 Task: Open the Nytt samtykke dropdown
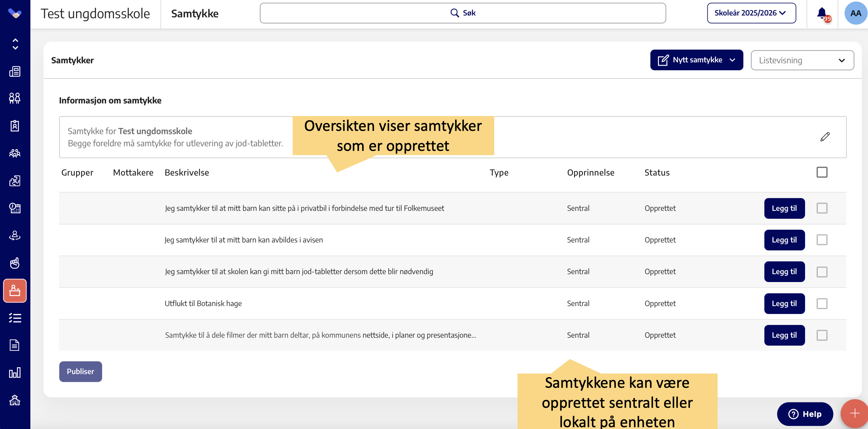click(696, 60)
